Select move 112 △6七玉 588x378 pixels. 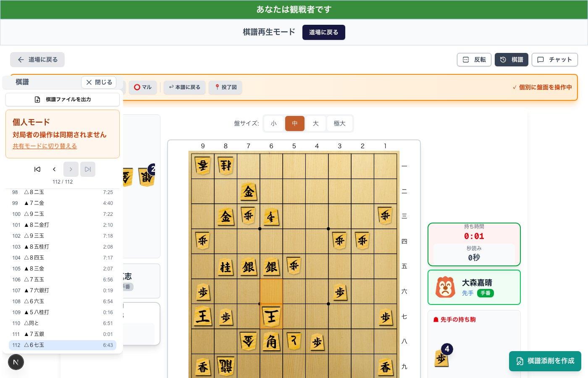pos(63,345)
